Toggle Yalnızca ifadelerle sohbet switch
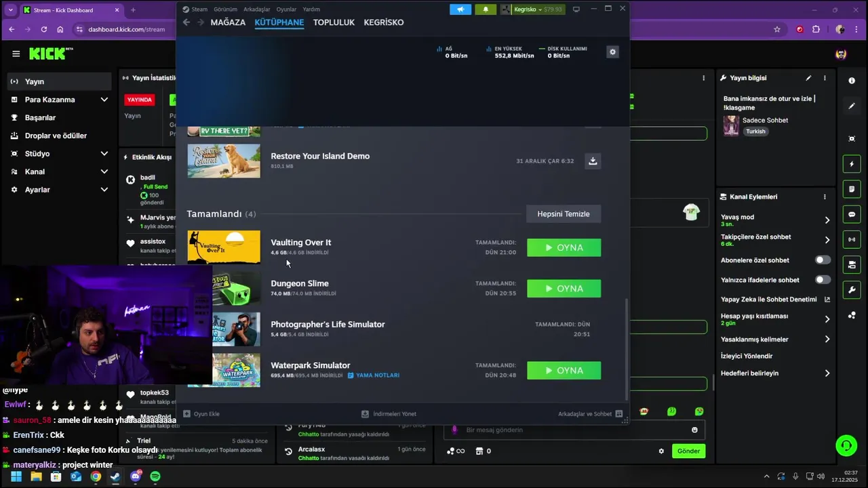The height and width of the screenshot is (488, 868). (823, 279)
